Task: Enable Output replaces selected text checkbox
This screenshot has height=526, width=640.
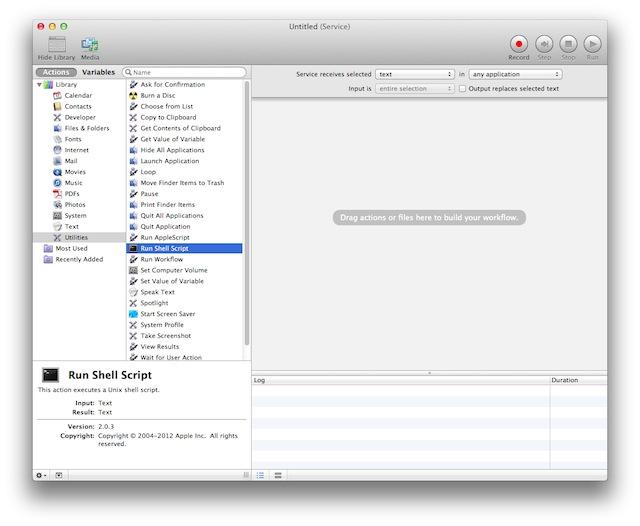Action: coord(463,88)
